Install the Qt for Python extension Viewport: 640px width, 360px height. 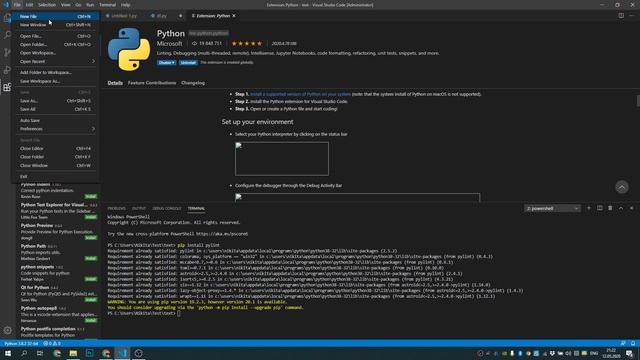point(91,300)
